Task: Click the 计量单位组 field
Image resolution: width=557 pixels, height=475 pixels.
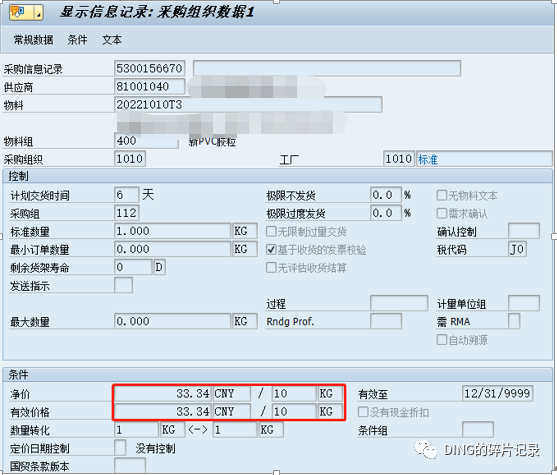Action: click(x=524, y=303)
